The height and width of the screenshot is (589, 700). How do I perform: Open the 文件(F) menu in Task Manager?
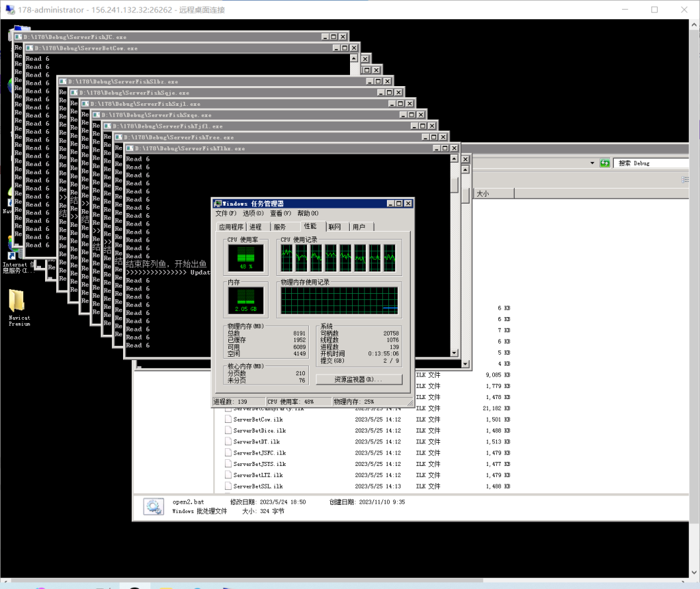point(226,214)
